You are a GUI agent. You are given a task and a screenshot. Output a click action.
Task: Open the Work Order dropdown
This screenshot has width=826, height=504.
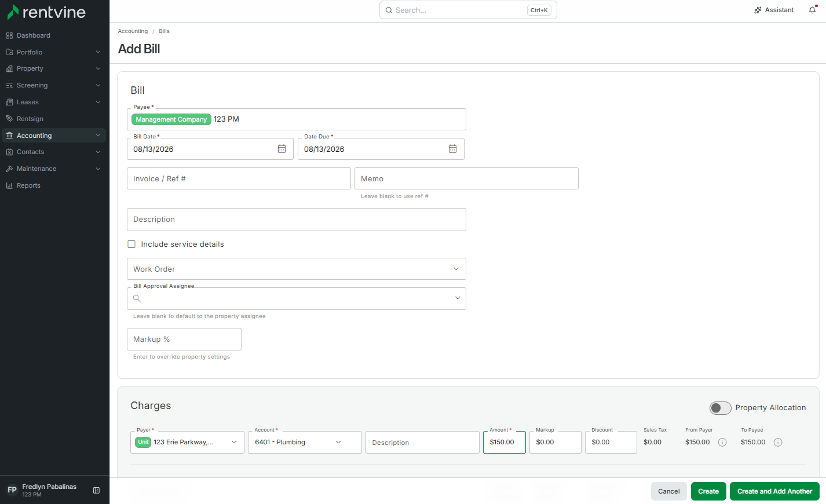[297, 269]
